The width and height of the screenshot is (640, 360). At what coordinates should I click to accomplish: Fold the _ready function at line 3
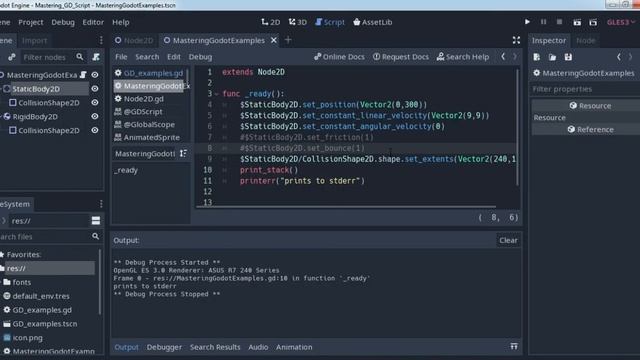(216, 94)
